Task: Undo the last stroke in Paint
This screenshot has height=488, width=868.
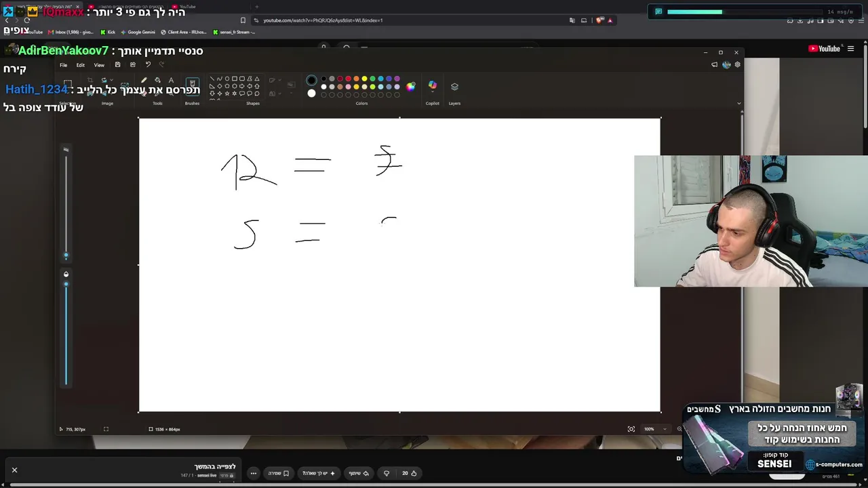Action: [148, 65]
